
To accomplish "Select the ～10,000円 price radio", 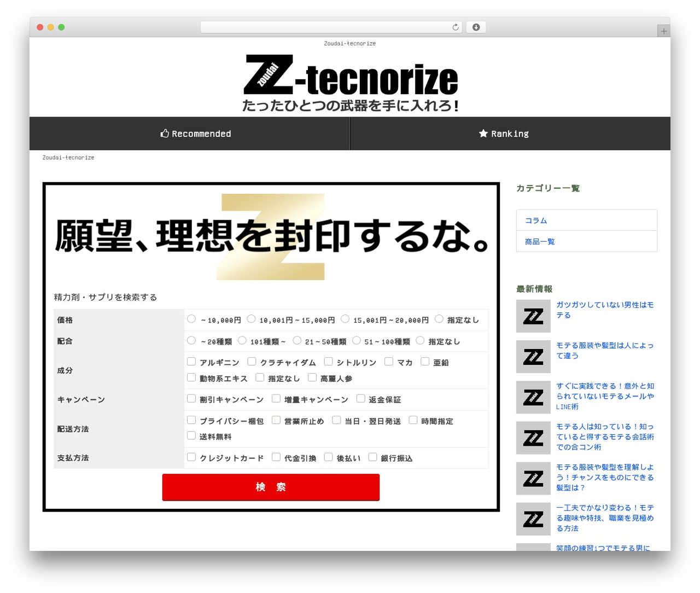I will [x=191, y=319].
